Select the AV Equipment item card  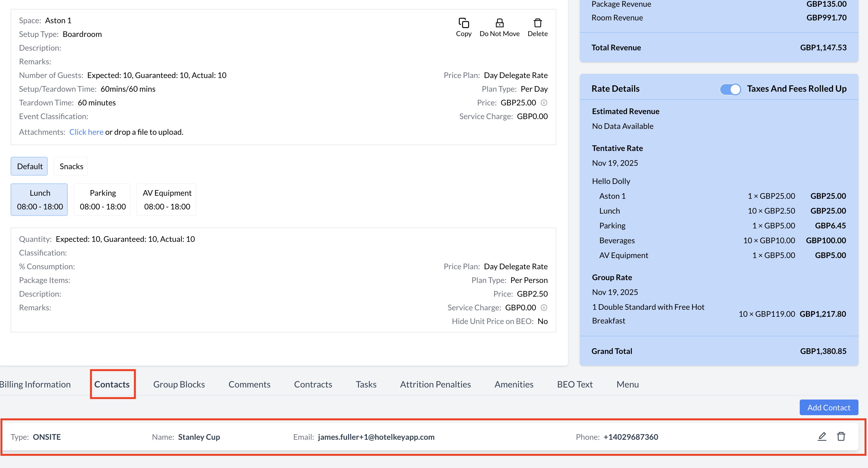tap(167, 200)
